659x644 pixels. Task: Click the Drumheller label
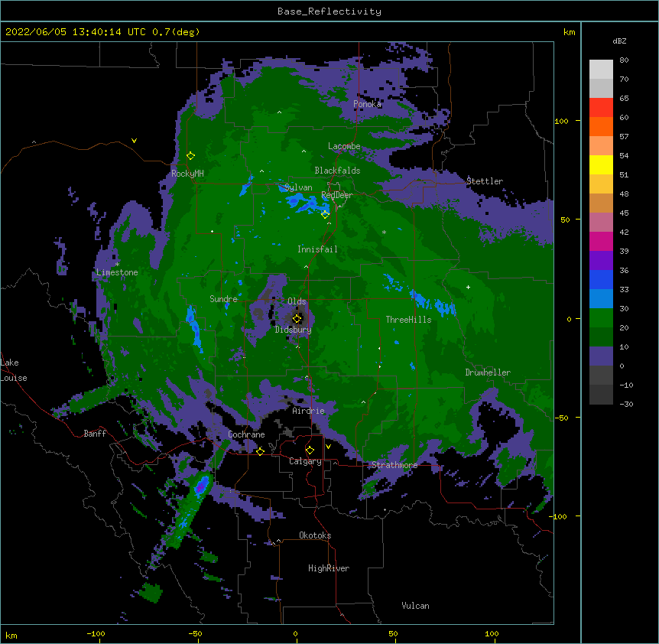click(x=488, y=372)
